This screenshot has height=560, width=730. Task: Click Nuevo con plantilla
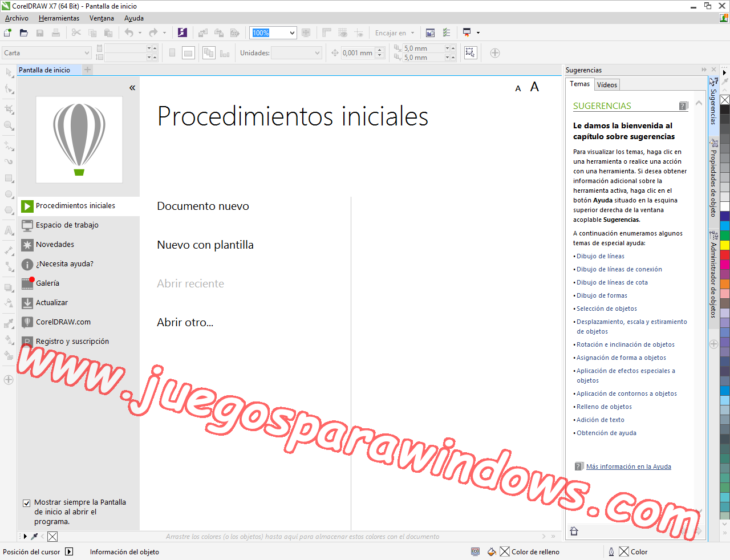[x=205, y=245]
